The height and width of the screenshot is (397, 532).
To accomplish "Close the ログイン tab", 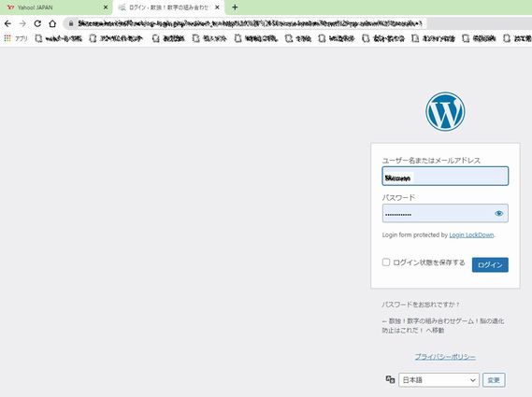I will point(217,7).
